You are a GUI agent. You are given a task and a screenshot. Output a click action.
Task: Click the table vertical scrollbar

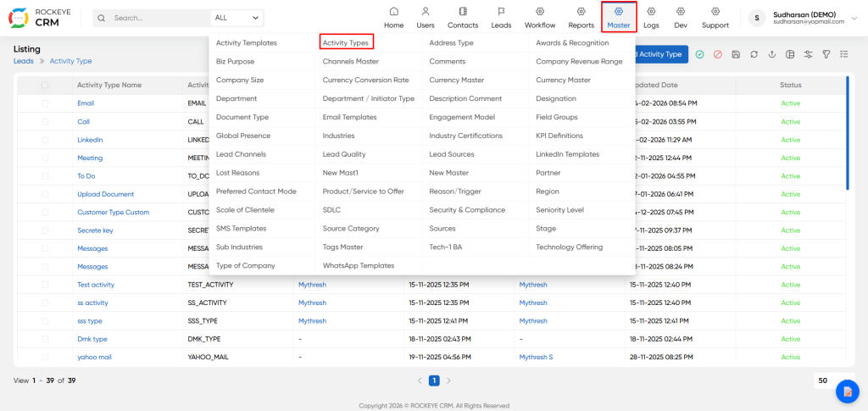click(x=847, y=133)
